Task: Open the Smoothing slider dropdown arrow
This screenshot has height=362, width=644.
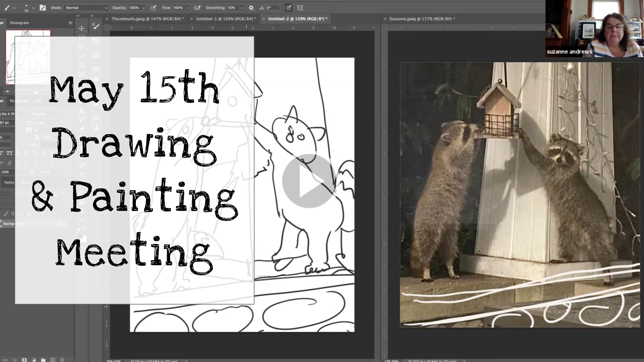Action: pyautogui.click(x=242, y=8)
